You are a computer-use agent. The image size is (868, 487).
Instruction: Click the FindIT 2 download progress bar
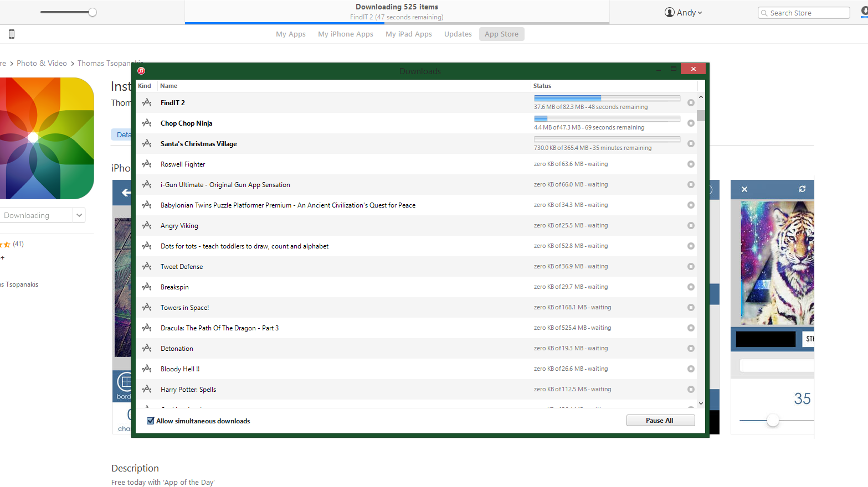607,98
